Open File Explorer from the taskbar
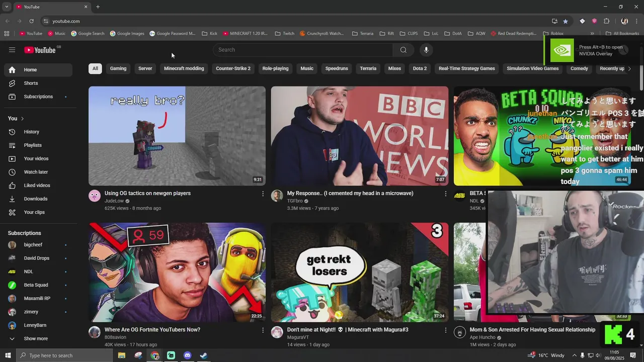 [x=122, y=355]
